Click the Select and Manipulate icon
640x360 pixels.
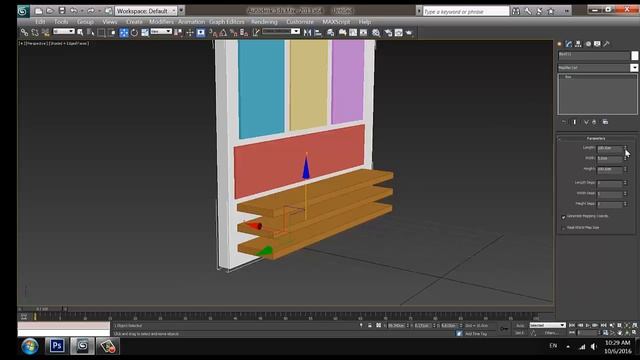(190, 33)
